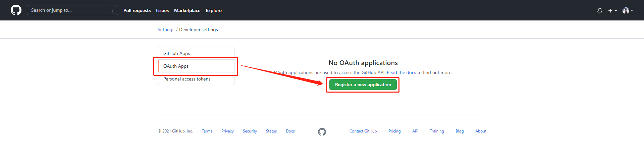The width and height of the screenshot is (644, 162).
Task: Open Contact GitHub footer link
Action: 363,131
